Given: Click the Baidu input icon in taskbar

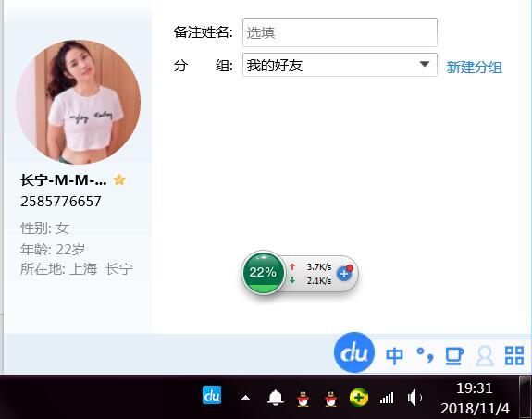Looking at the screenshot, I should (x=212, y=395).
